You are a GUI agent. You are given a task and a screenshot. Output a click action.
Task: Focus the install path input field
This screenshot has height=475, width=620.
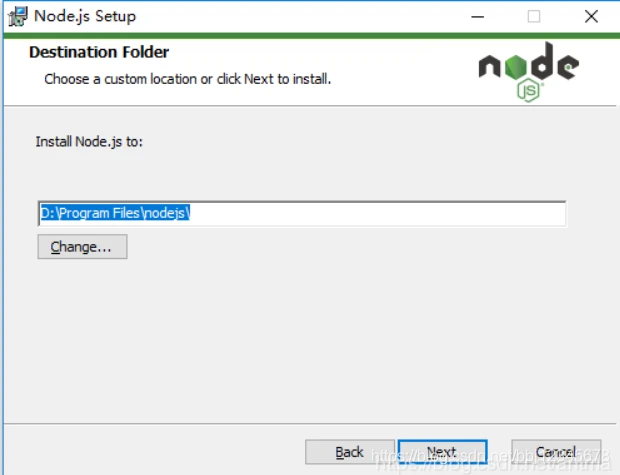click(x=302, y=214)
